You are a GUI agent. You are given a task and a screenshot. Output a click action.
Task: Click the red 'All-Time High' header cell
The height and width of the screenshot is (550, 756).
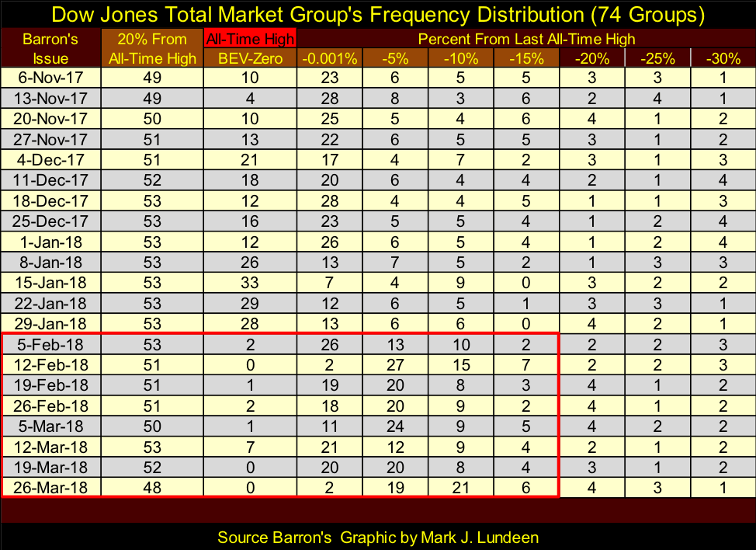coord(250,39)
